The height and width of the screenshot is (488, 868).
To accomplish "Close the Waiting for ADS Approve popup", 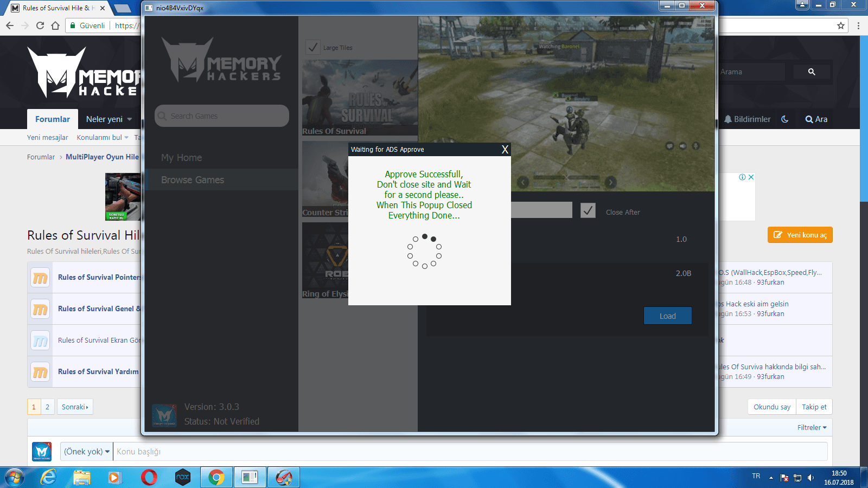I will [x=505, y=150].
